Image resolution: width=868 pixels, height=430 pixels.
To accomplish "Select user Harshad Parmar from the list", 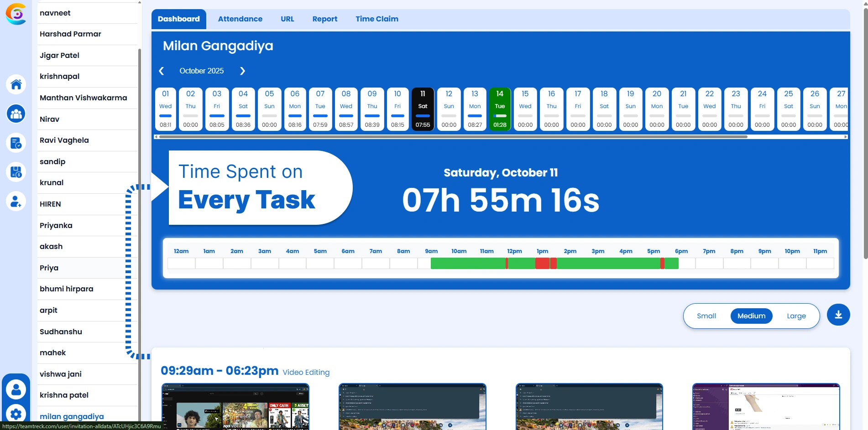I will click(70, 34).
